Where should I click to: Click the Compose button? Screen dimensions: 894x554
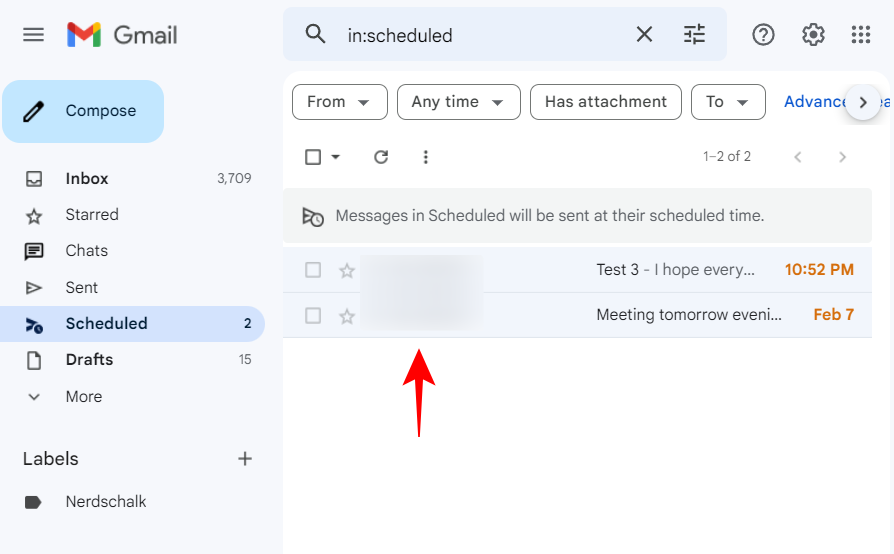(83, 111)
